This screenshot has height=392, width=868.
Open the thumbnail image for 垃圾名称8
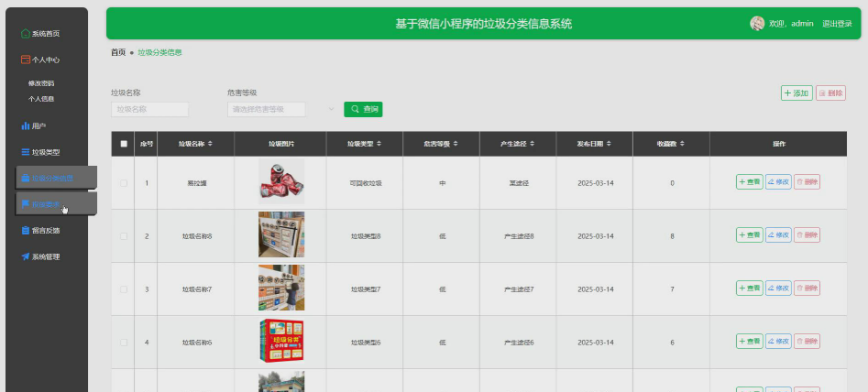(x=281, y=234)
